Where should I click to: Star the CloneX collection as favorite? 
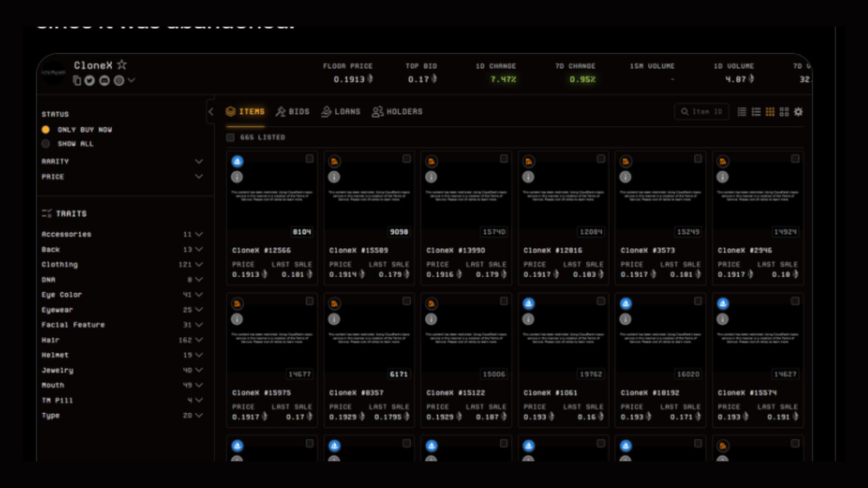[x=122, y=65]
